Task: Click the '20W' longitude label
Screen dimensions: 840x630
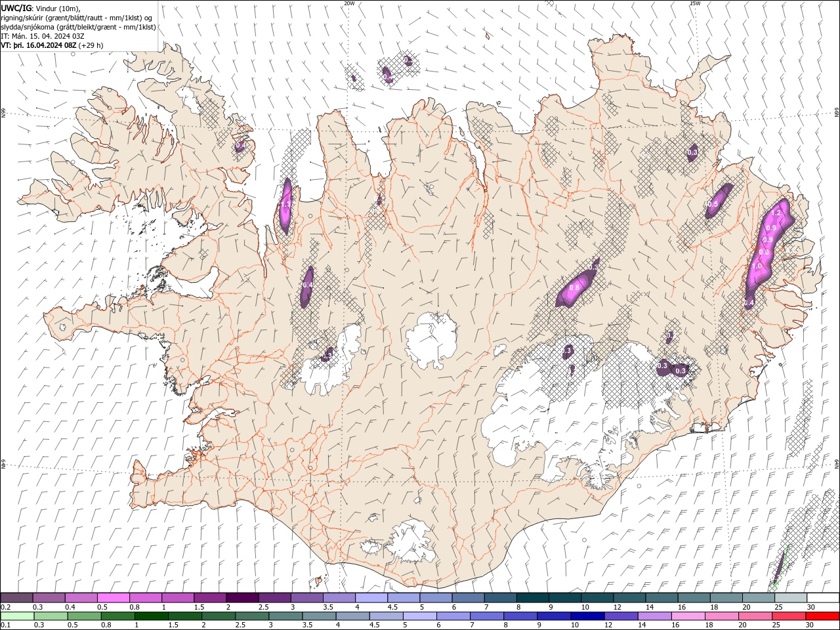Action: pyautogui.click(x=349, y=3)
